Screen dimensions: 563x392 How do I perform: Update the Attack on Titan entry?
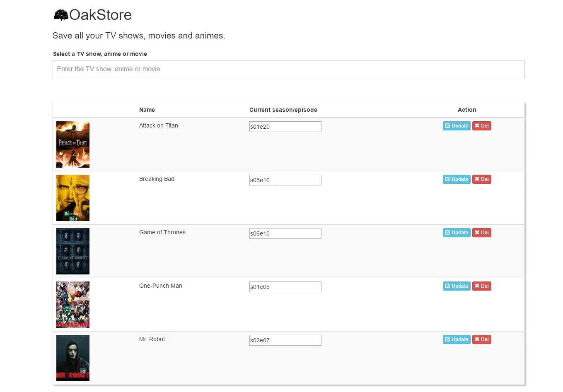click(457, 126)
